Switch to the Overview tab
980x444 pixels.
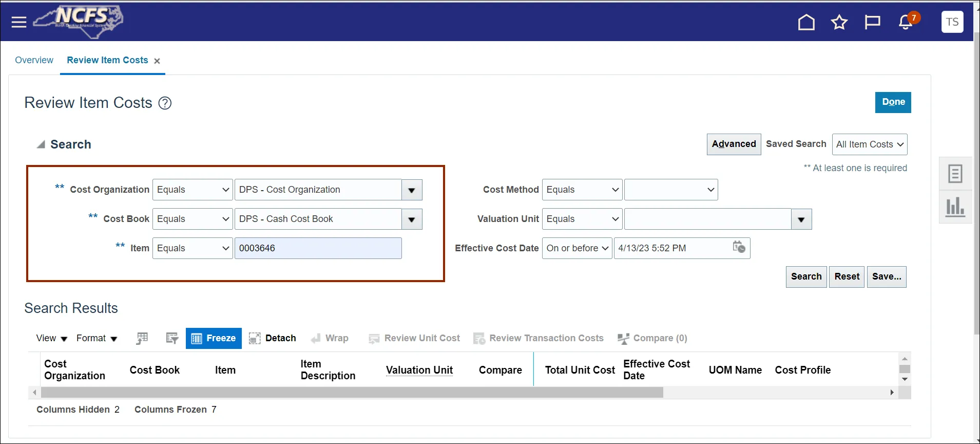(x=34, y=60)
